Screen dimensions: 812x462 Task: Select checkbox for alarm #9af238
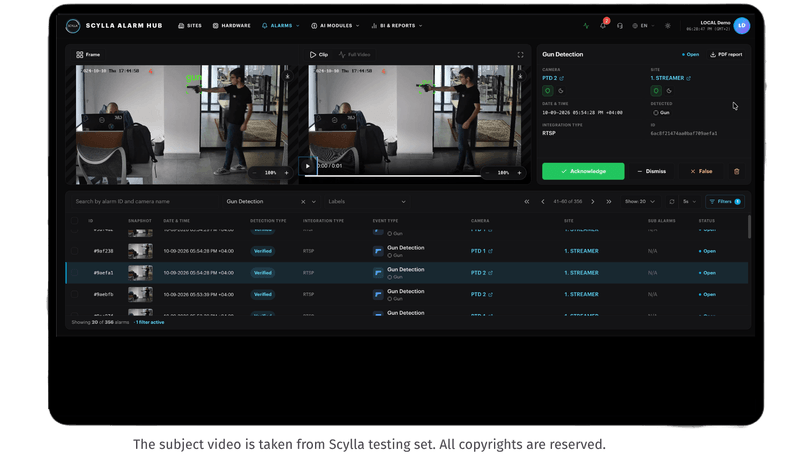point(75,251)
